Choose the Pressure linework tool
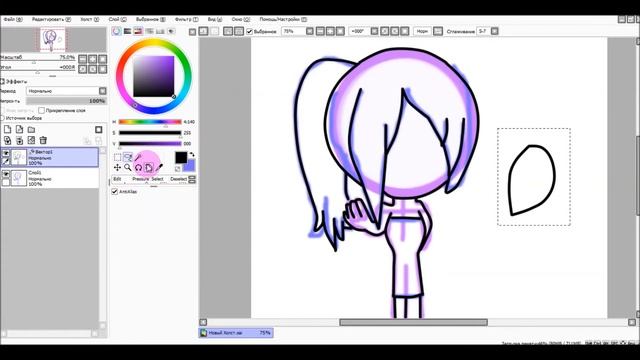Screen dimensions: 640x360 tap(140, 179)
